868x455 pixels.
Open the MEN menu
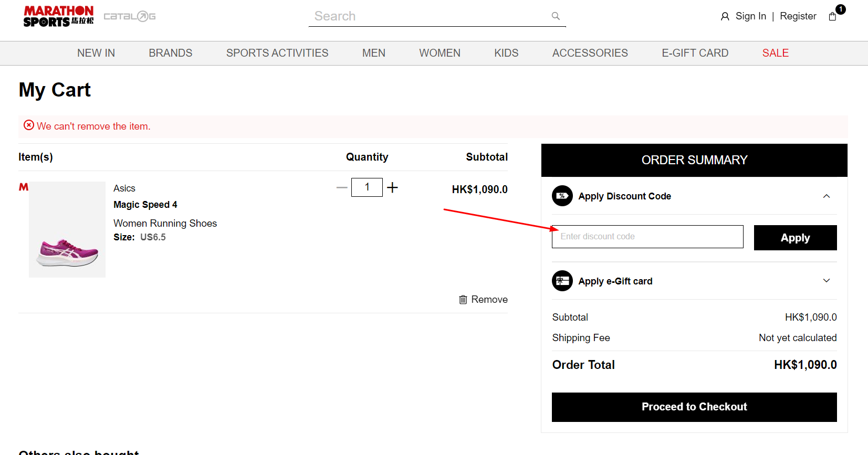coord(374,53)
